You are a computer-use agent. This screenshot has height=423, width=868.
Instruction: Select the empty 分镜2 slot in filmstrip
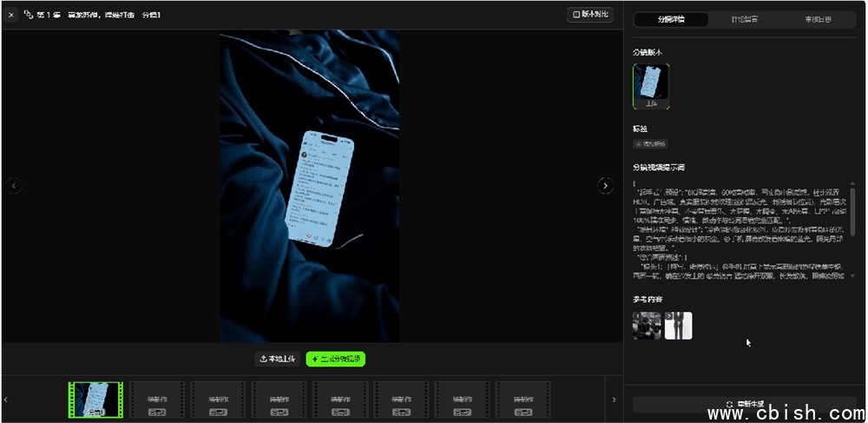[x=156, y=400]
